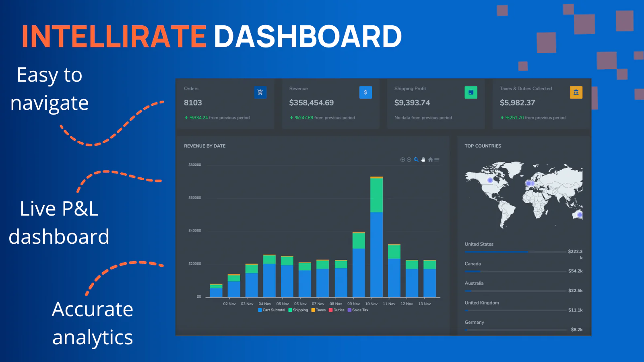
Task: Select the pan hand tool
Action: click(423, 160)
